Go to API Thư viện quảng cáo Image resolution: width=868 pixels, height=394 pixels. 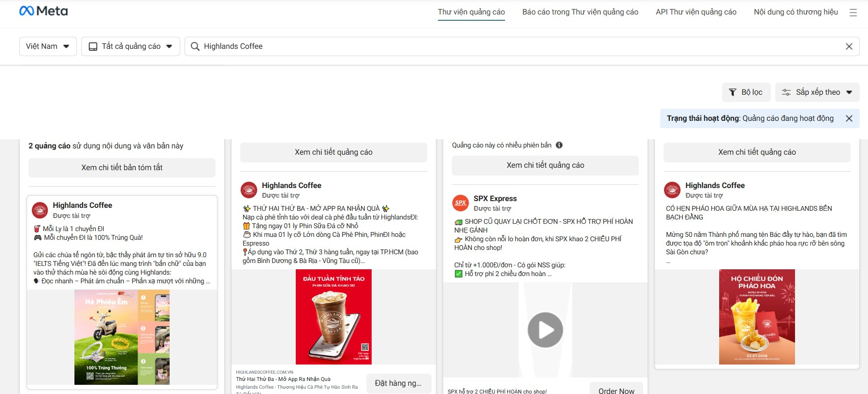click(x=696, y=12)
